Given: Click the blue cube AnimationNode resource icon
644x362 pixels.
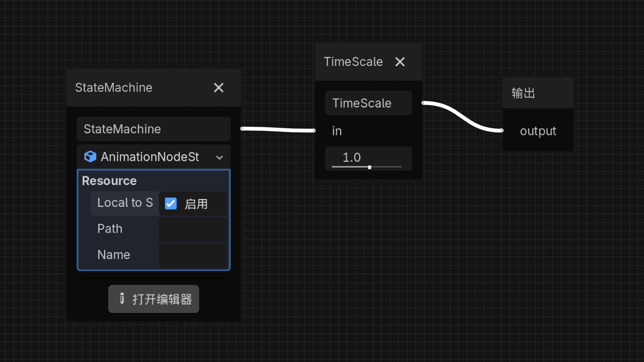Looking at the screenshot, I should pyautogui.click(x=90, y=157).
